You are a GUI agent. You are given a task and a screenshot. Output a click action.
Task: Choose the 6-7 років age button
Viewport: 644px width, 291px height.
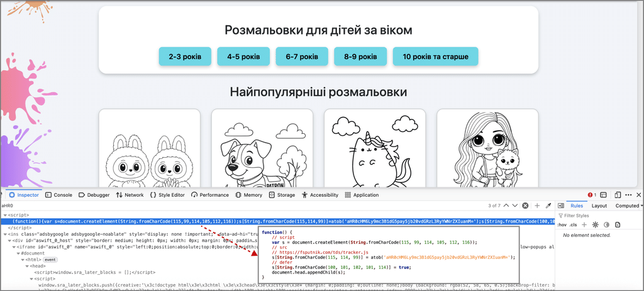302,57
